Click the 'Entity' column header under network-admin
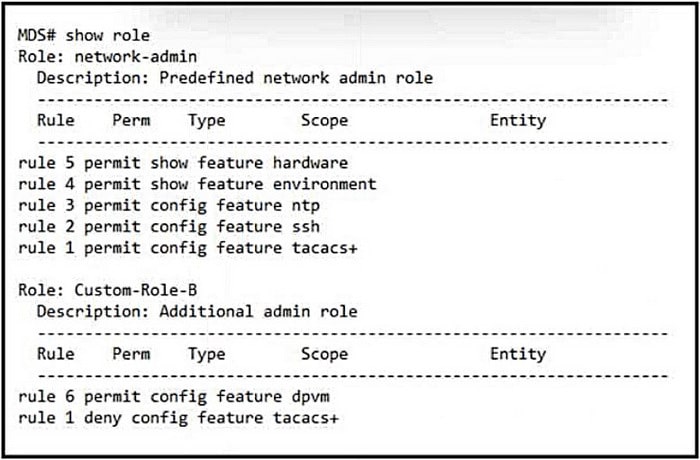Screen dimensions: 700x460 point(518,120)
